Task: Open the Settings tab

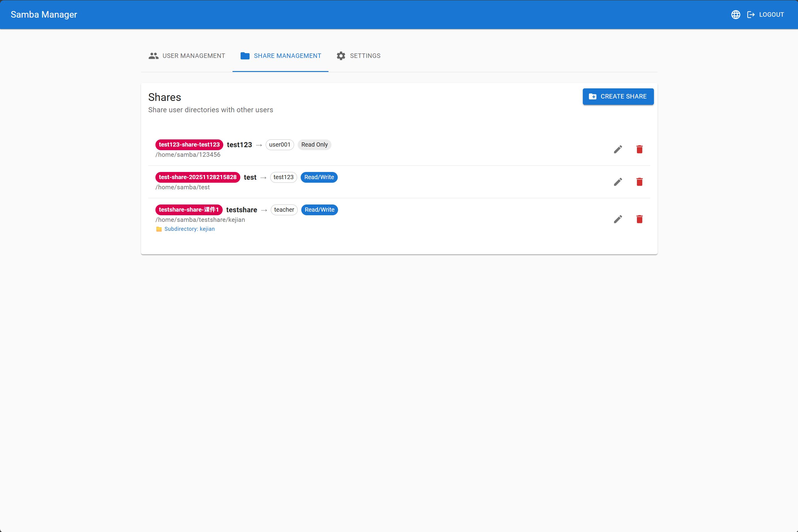Action: pos(358,56)
